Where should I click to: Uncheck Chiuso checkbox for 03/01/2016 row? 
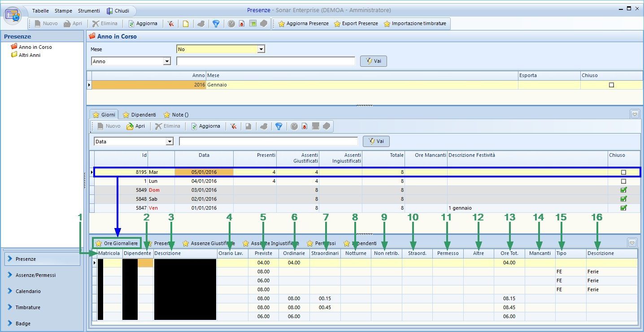(623, 190)
